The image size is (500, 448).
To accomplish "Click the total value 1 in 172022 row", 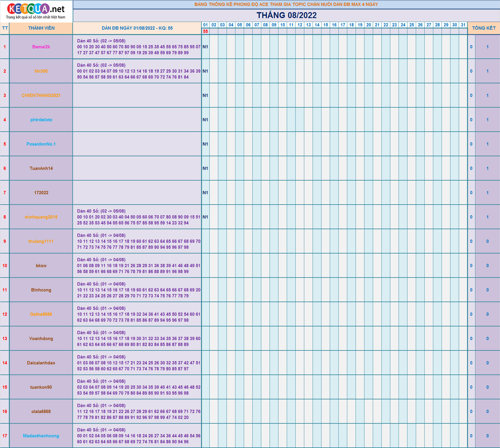I will click(488, 193).
